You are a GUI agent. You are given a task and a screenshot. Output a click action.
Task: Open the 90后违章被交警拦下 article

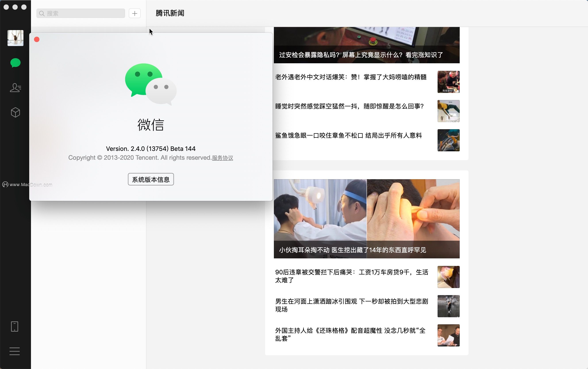(352, 276)
